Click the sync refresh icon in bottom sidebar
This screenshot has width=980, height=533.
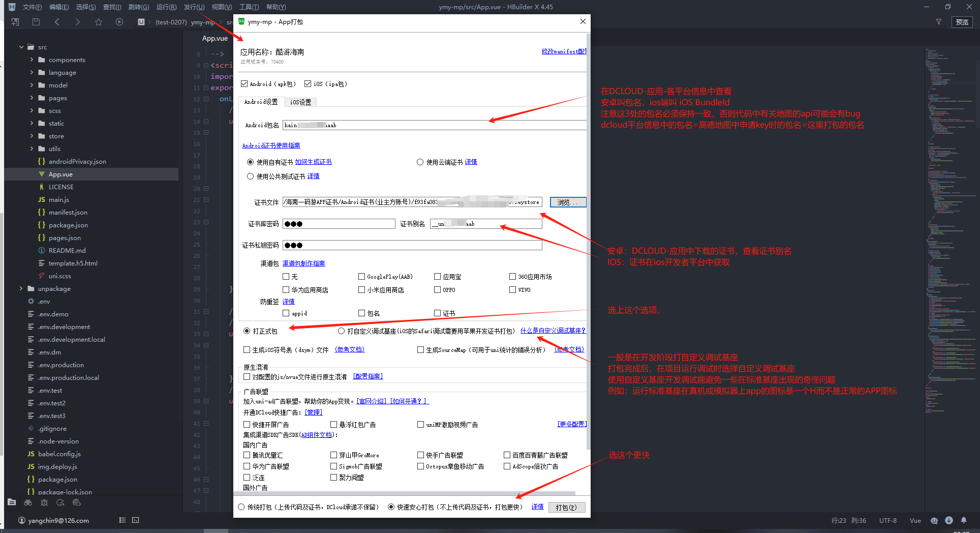coord(60,502)
